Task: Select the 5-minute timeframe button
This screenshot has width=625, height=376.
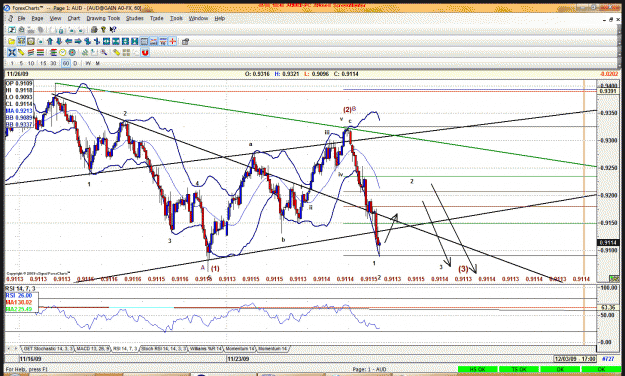Action: click(x=21, y=63)
